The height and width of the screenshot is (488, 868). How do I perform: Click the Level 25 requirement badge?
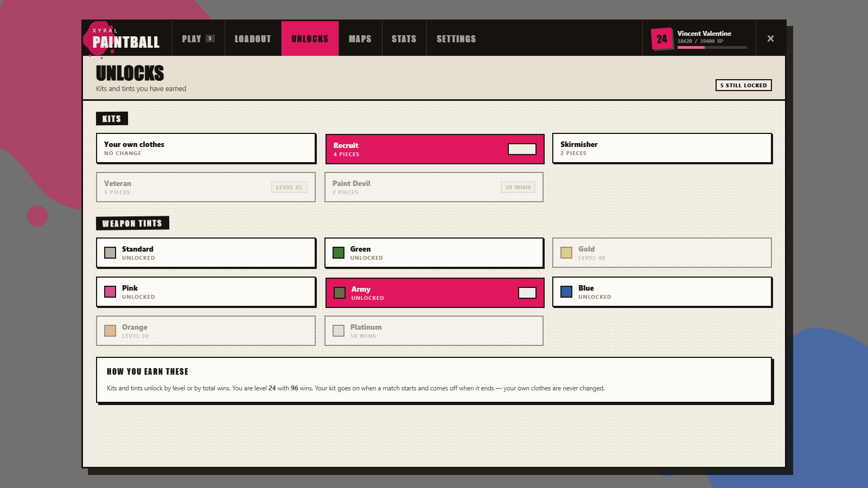coord(289,187)
